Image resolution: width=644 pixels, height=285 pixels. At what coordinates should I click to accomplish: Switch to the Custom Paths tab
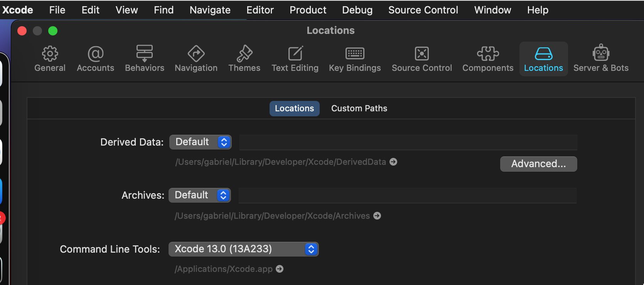click(x=359, y=109)
